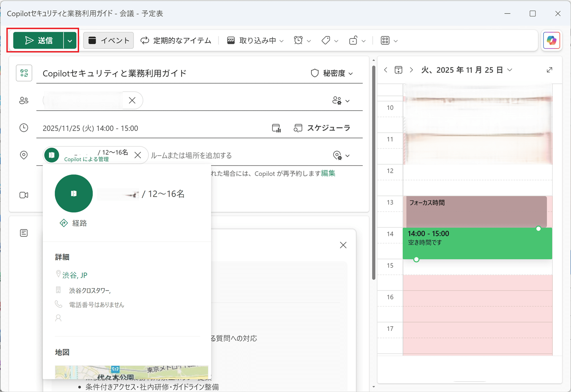Click the 経路 directions link
Screen dimensions: 571x392
click(74, 223)
